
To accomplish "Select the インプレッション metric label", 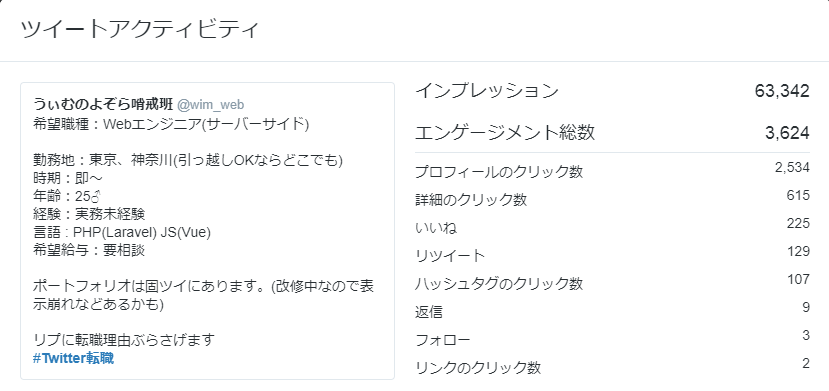I will pyautogui.click(x=486, y=91).
